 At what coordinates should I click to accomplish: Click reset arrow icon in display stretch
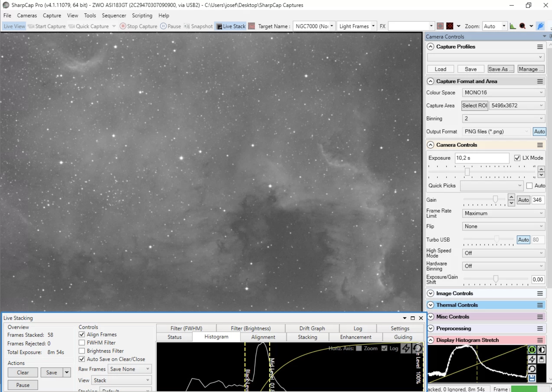click(532, 369)
